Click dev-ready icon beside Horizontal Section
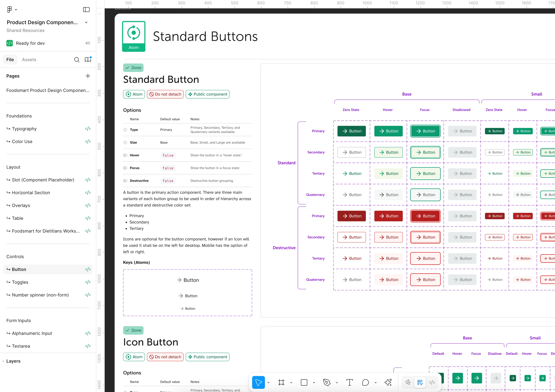 (x=88, y=193)
